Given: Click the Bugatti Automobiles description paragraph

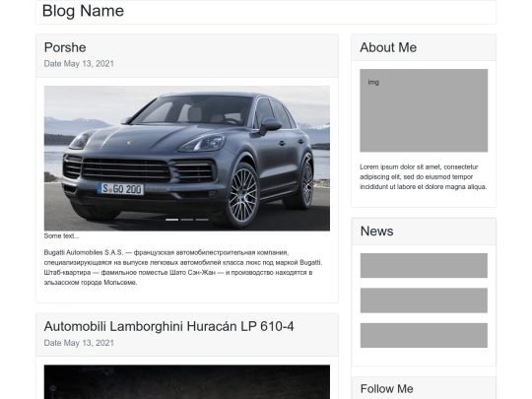Looking at the screenshot, I should [x=183, y=267].
